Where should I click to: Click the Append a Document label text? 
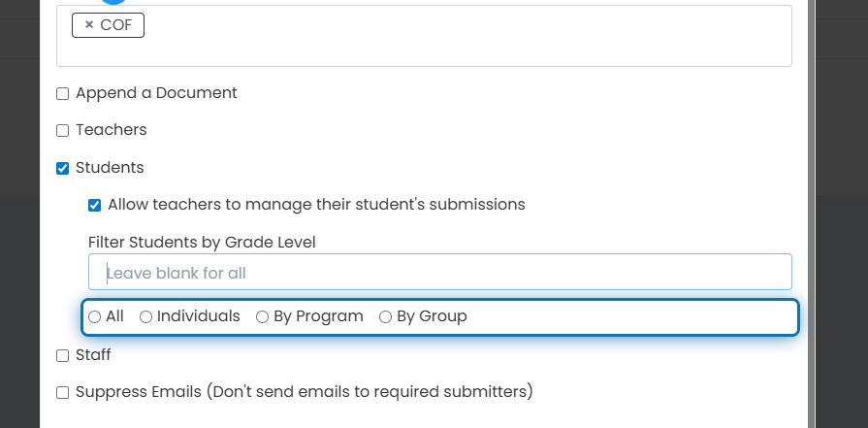[x=156, y=93]
